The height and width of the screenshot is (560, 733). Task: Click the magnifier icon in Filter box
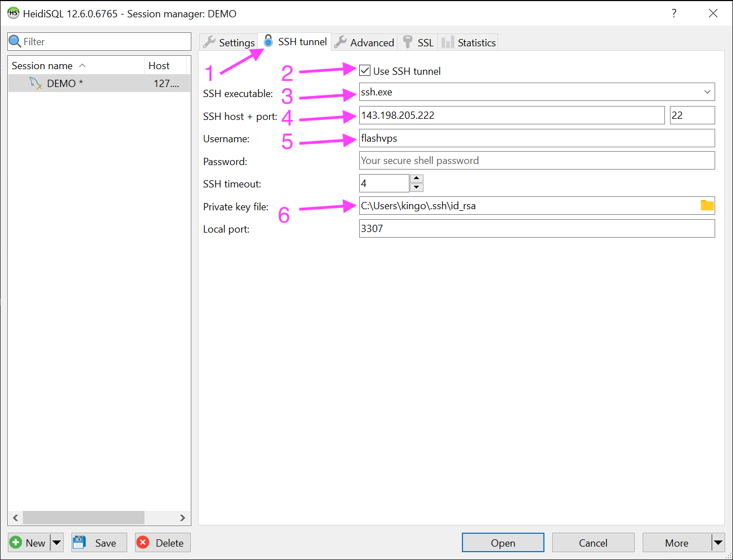pos(15,42)
